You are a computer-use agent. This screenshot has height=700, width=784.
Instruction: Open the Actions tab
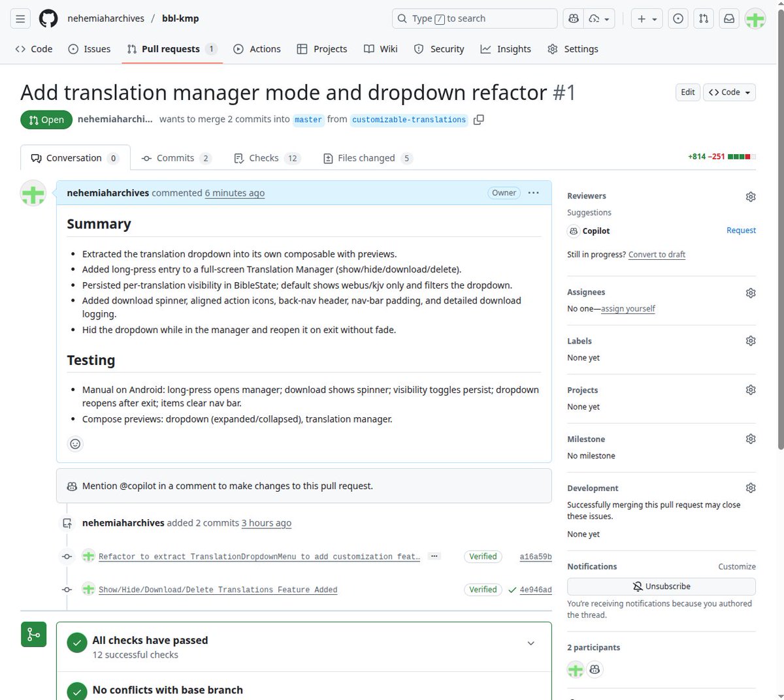257,49
